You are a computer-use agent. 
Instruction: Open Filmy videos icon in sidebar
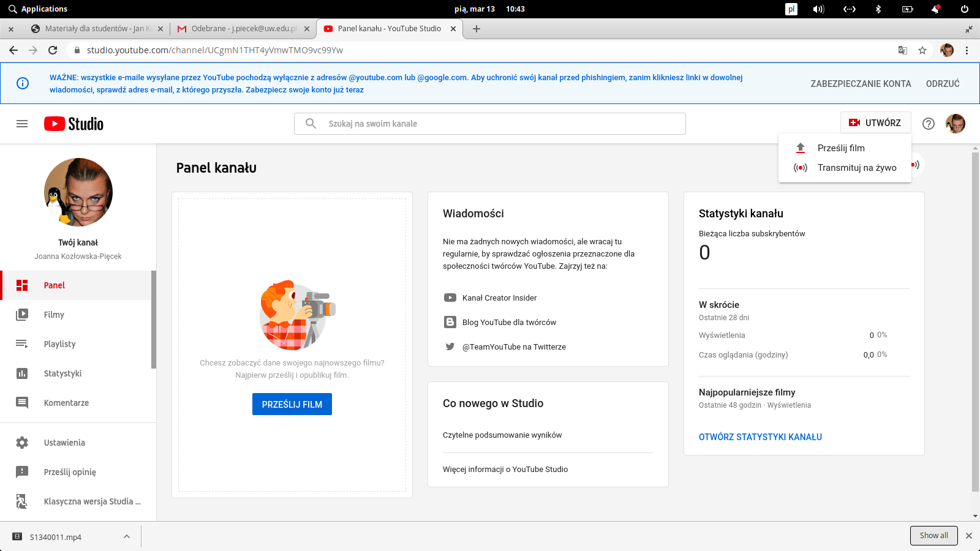pyautogui.click(x=22, y=315)
